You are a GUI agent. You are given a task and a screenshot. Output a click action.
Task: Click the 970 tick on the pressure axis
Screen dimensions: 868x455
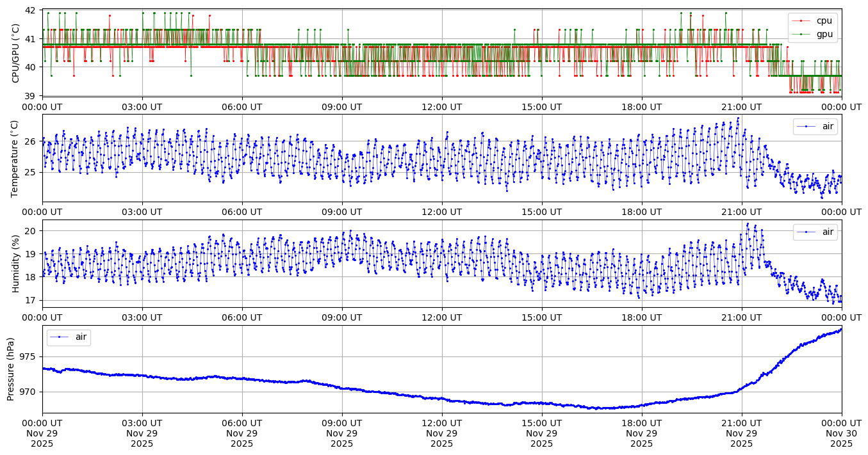pyautogui.click(x=31, y=392)
